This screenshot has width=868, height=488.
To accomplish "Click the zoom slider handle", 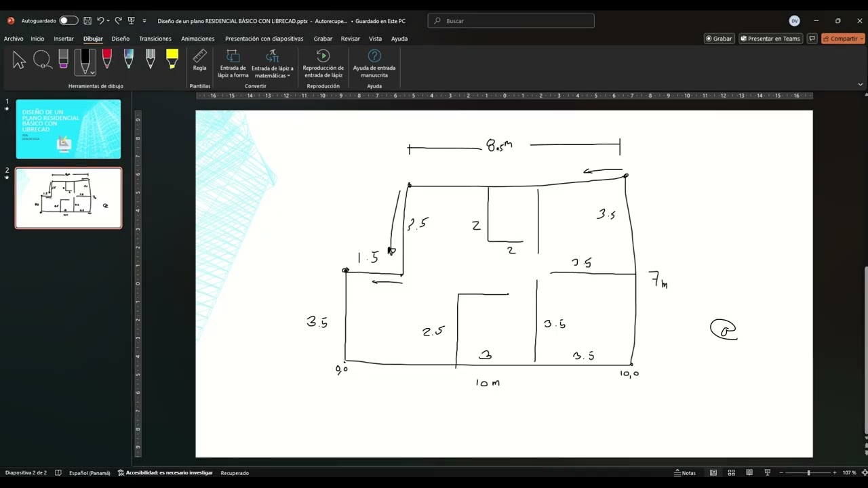I will click(808, 472).
